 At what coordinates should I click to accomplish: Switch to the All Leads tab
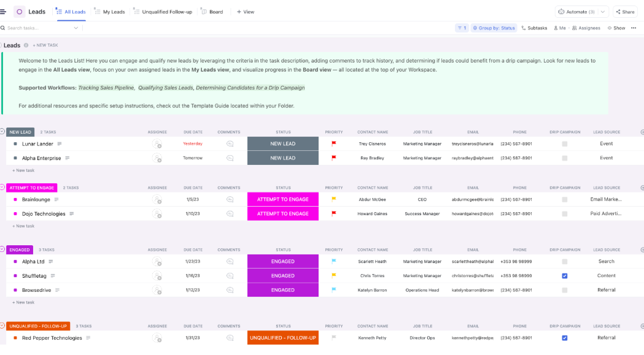point(71,12)
